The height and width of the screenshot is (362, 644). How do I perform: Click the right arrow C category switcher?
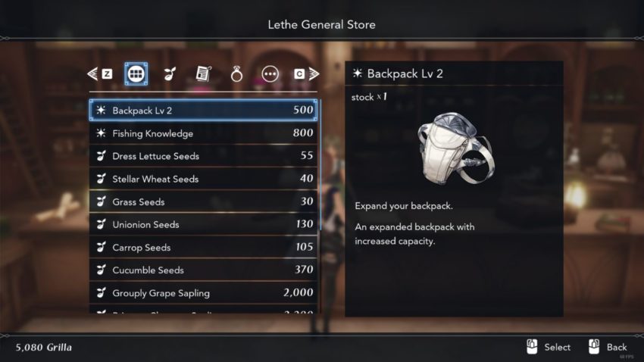point(307,74)
